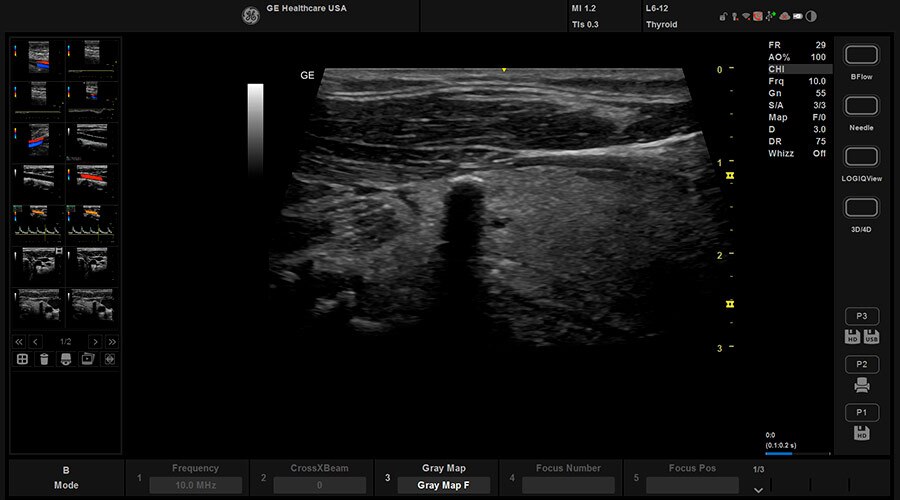Screen dimensions: 900x500
Task: Jump to last thumbnail page double arrow
Action: tap(110, 341)
